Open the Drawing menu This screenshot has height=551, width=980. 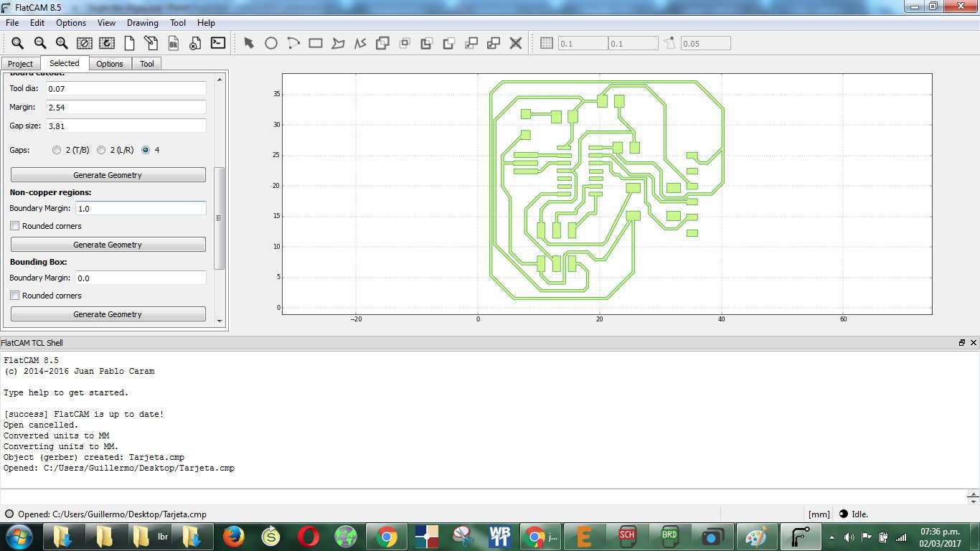(x=142, y=23)
